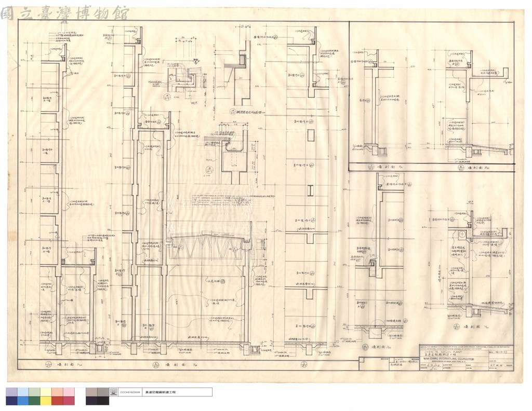Viewport: 532px width, 411px height.
Task: Click the scanner icon beside the catalog number
Action: point(114,392)
